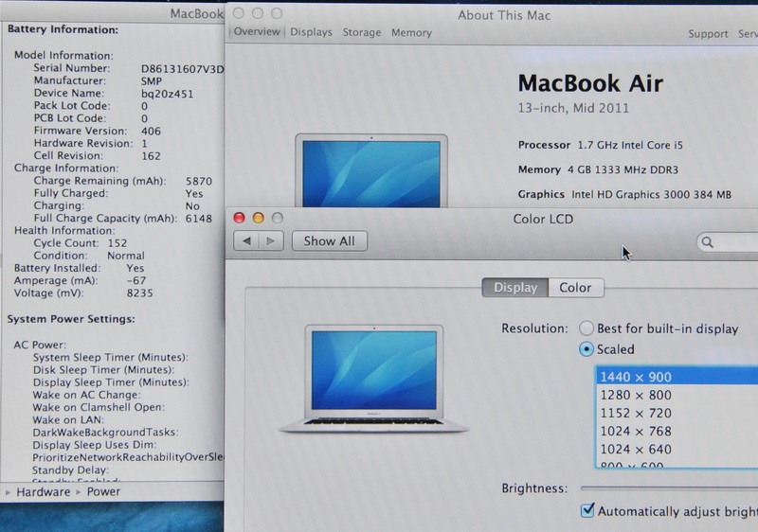Select the Device Name value bq20z451

point(168,94)
